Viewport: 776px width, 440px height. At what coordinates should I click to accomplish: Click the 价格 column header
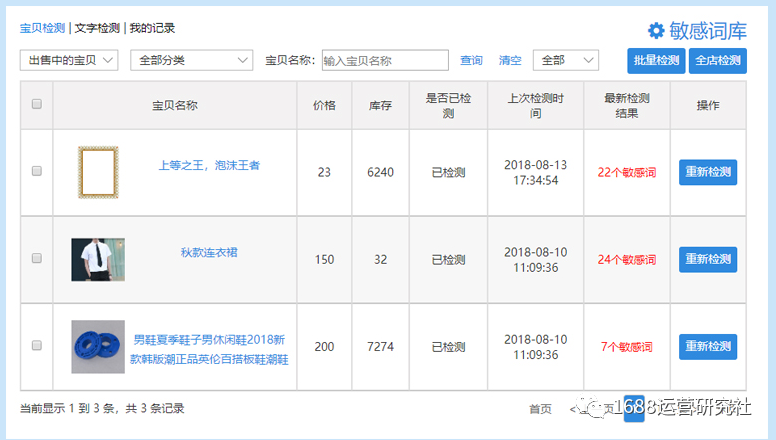pos(324,105)
